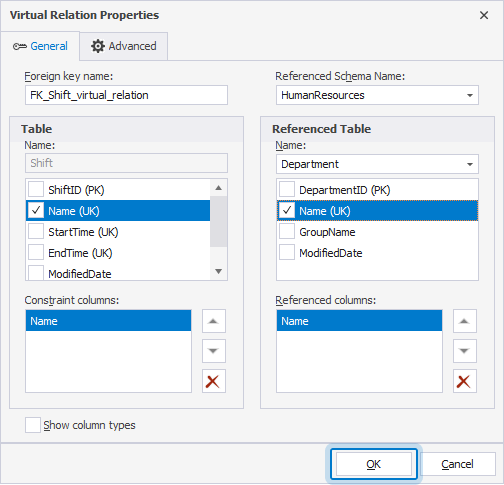Click the gear icon on the Advanced tab

pyautogui.click(x=98, y=46)
